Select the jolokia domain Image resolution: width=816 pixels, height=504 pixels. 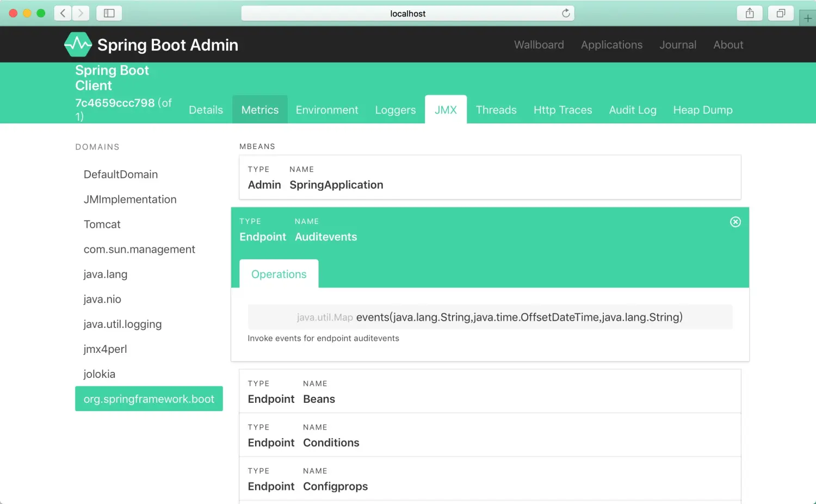point(149,375)
